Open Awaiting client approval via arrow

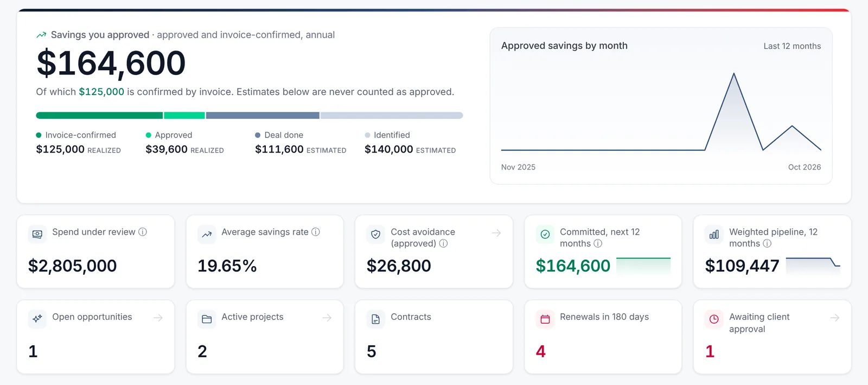[835, 318]
